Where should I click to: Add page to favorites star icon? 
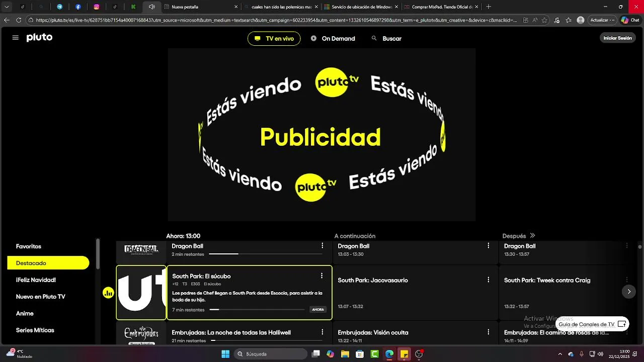point(545,20)
